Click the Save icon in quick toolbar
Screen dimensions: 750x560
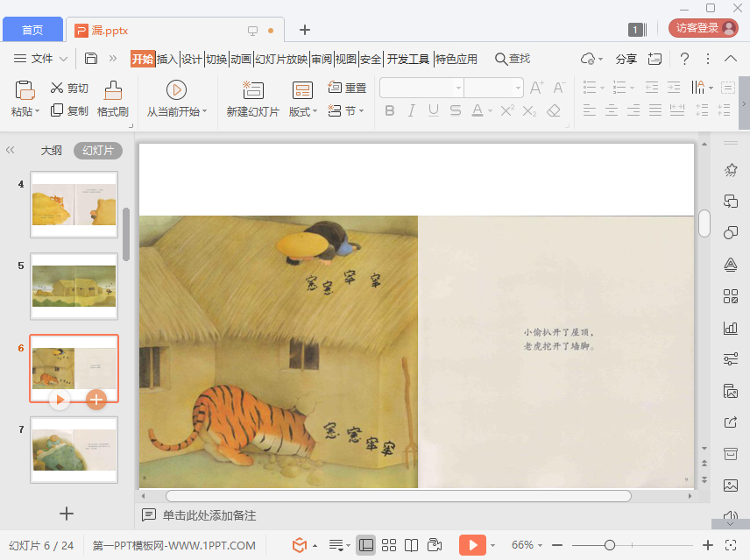click(x=91, y=59)
